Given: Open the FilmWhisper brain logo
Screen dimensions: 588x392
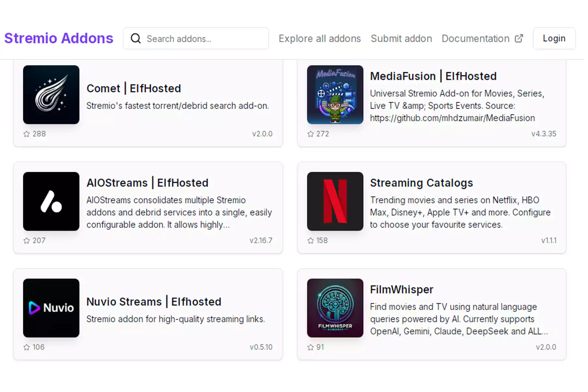Looking at the screenshot, I should [335, 308].
